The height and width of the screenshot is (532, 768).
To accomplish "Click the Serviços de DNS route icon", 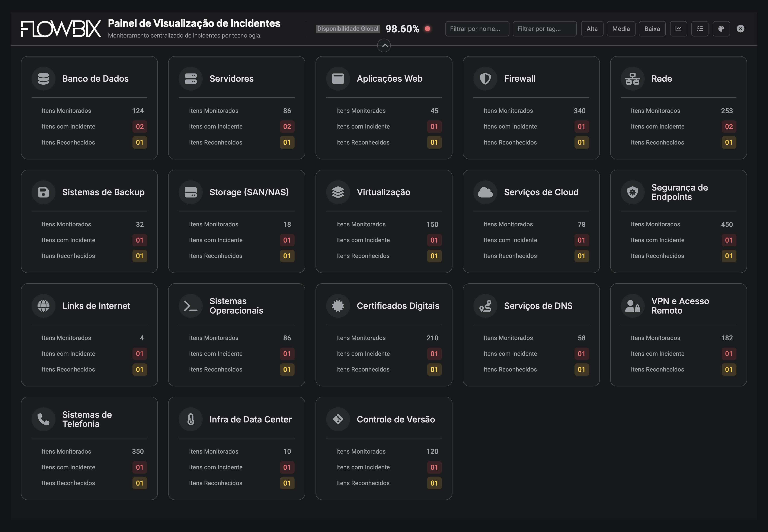I will point(485,306).
